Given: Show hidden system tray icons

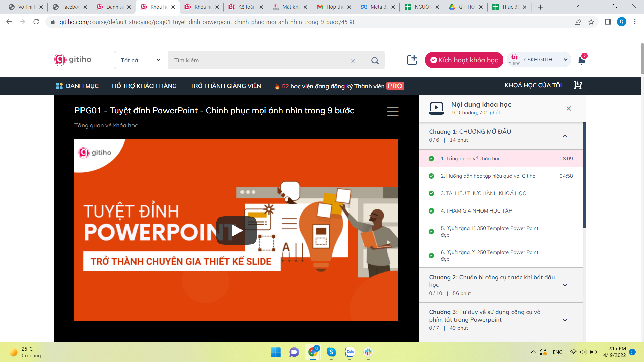Looking at the screenshot, I should 533,352.
